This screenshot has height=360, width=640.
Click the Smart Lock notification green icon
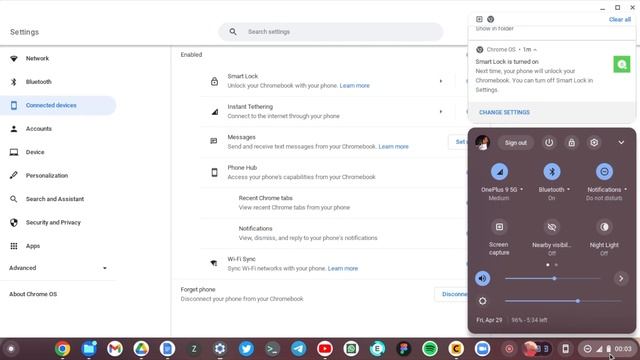click(x=622, y=64)
